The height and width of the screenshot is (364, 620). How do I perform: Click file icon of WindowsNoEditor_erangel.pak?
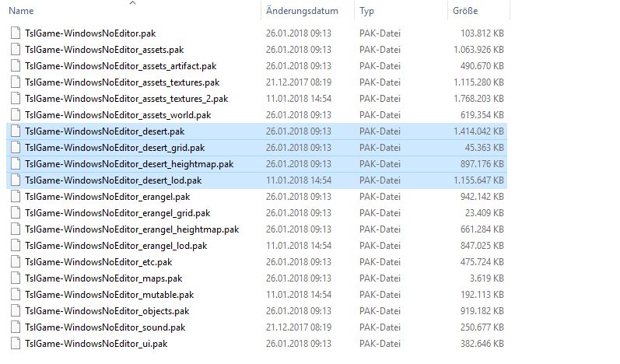[x=16, y=197]
